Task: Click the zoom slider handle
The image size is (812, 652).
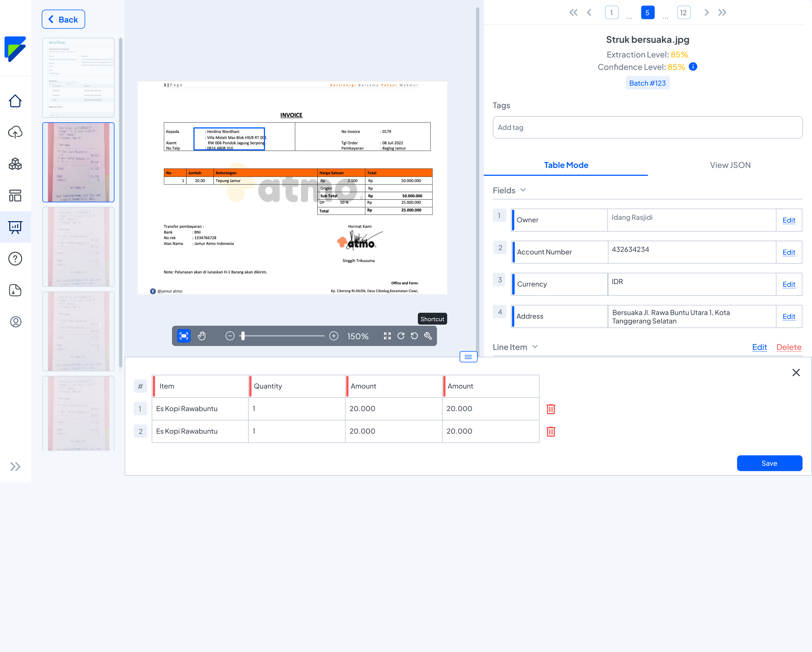Action: pos(243,336)
